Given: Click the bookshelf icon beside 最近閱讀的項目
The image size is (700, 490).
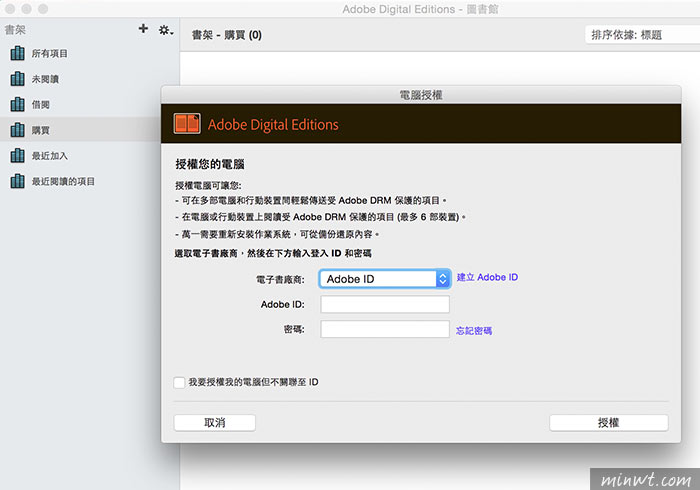Looking at the screenshot, I should pyautogui.click(x=17, y=181).
